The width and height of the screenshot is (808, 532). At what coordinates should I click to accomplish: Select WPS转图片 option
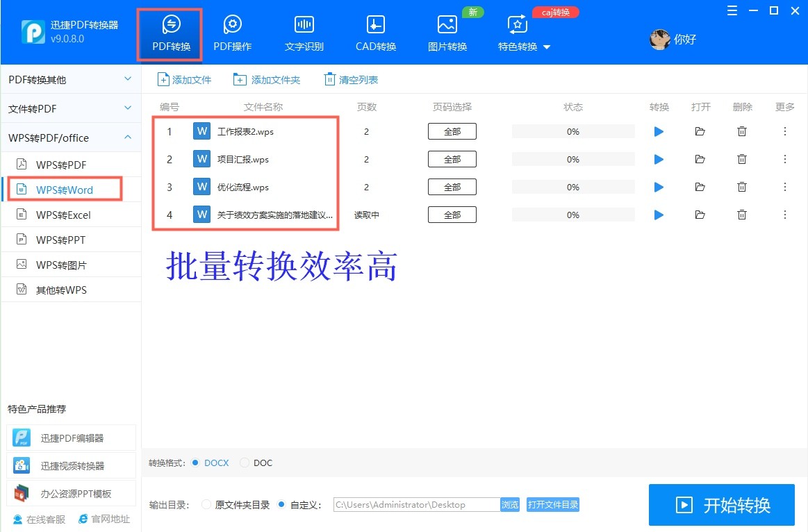click(x=71, y=265)
